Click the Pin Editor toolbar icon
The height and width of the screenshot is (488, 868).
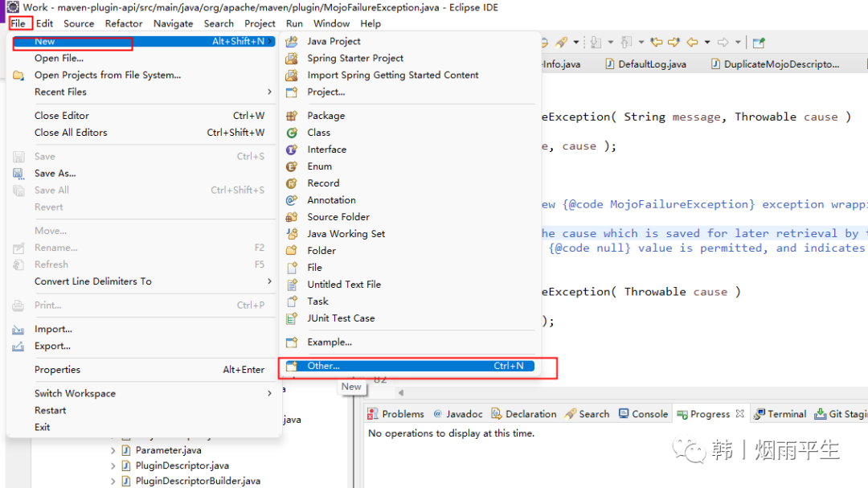[x=759, y=43]
